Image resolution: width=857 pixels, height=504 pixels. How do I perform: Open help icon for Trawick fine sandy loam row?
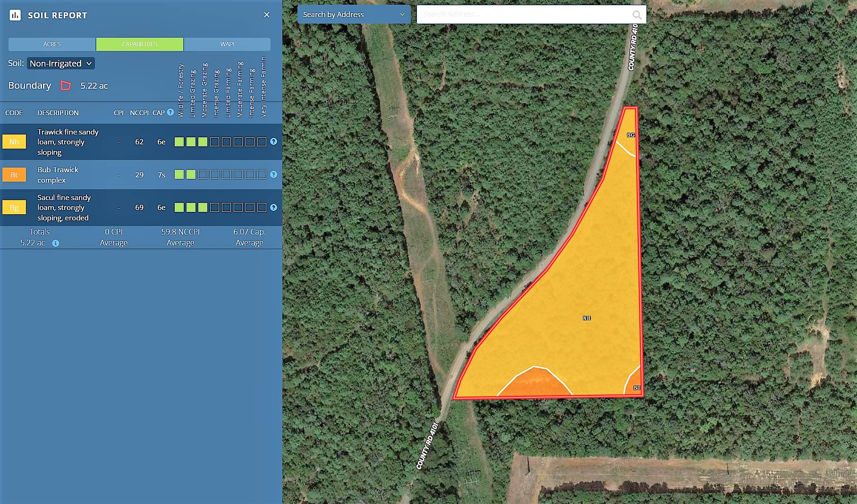(273, 142)
